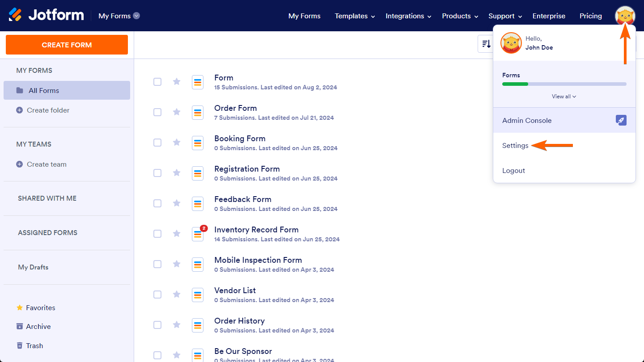
Task: Click the Jotform logo
Action: point(46,15)
